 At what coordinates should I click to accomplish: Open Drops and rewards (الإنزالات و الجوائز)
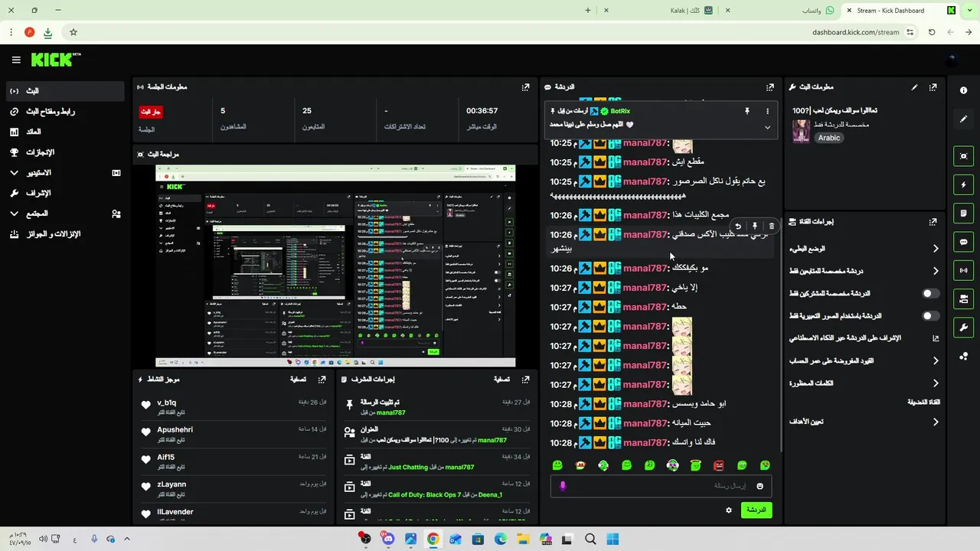(x=65, y=234)
